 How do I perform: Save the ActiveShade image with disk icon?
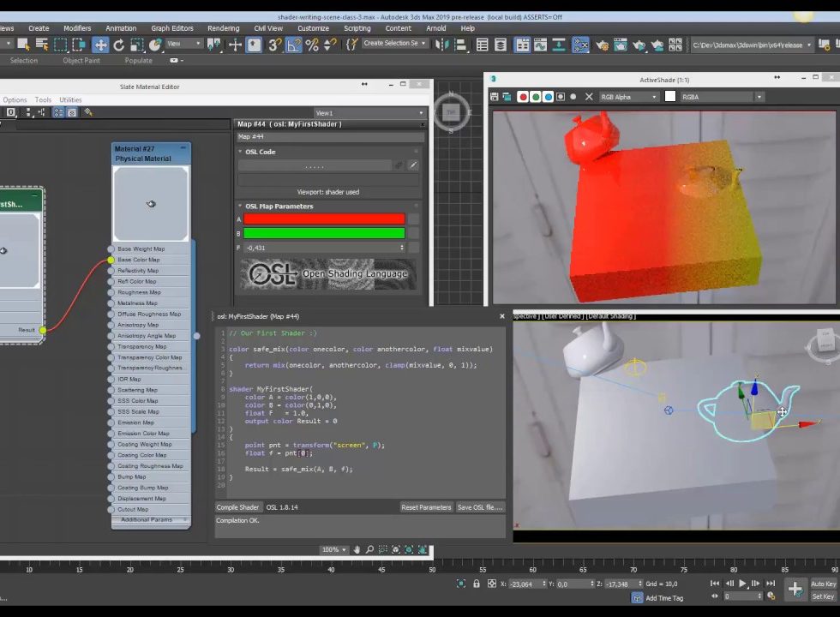pyautogui.click(x=494, y=97)
